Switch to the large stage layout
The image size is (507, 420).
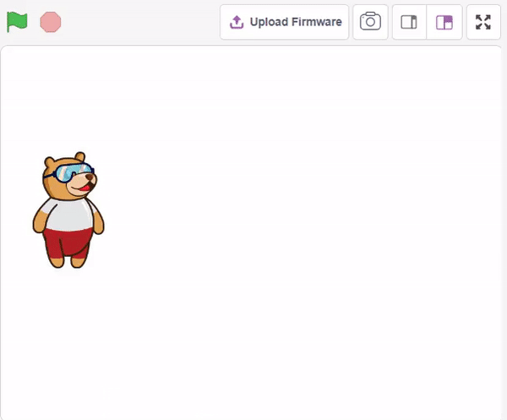pos(444,22)
